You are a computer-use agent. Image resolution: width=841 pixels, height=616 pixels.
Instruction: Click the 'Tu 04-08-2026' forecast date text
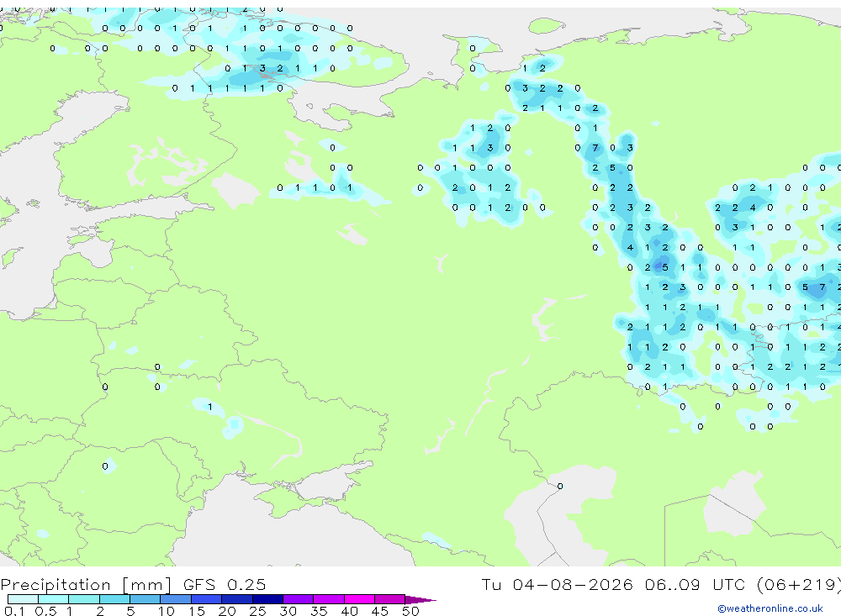click(x=557, y=584)
